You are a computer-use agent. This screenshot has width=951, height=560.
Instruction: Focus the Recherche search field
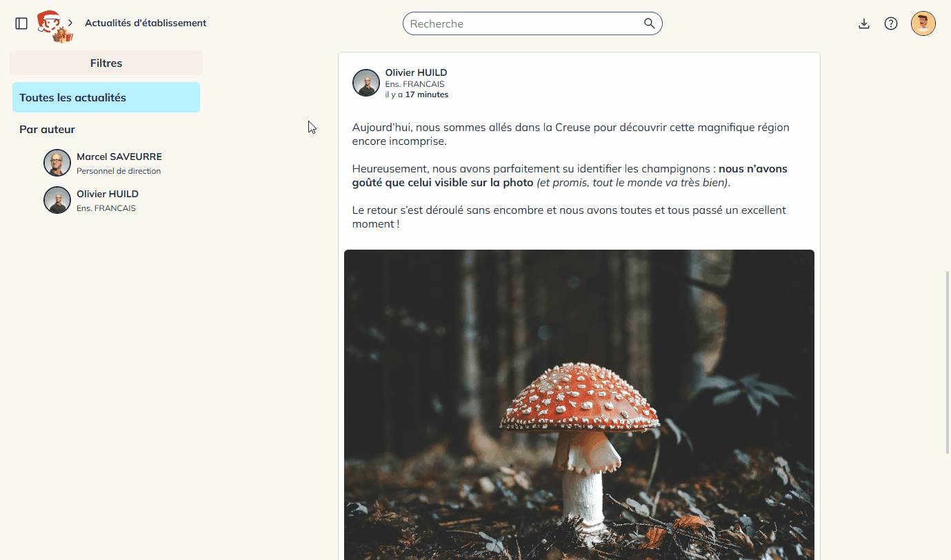pyautogui.click(x=524, y=23)
